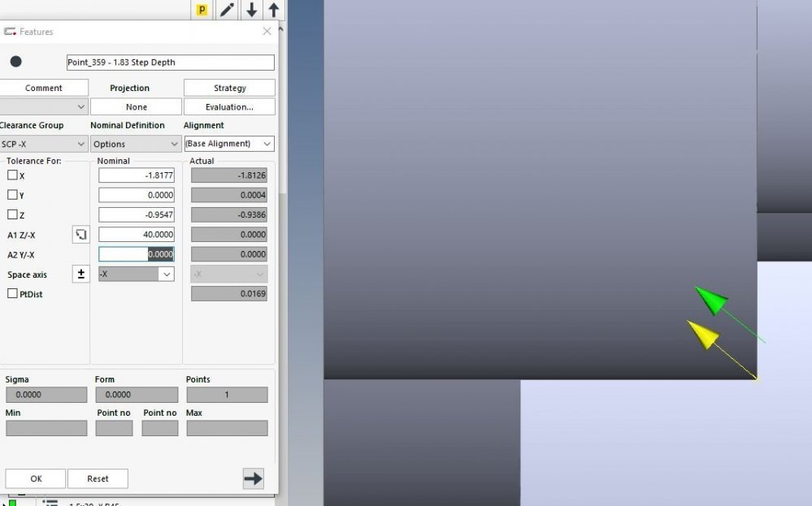The height and width of the screenshot is (506, 812).
Task: Enable the X tolerance checkbox
Action: tap(12, 175)
